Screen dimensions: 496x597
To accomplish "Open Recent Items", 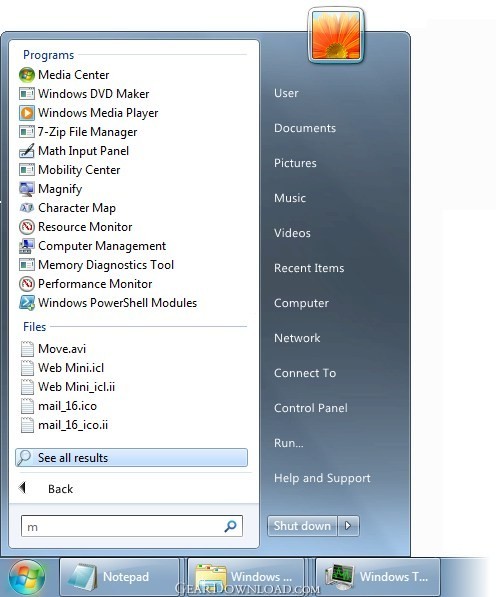I will [x=309, y=268].
